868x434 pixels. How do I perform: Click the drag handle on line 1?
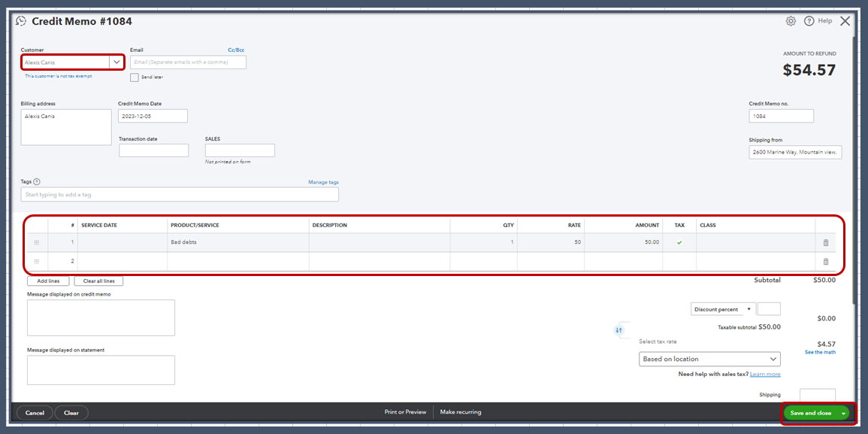pos(36,242)
